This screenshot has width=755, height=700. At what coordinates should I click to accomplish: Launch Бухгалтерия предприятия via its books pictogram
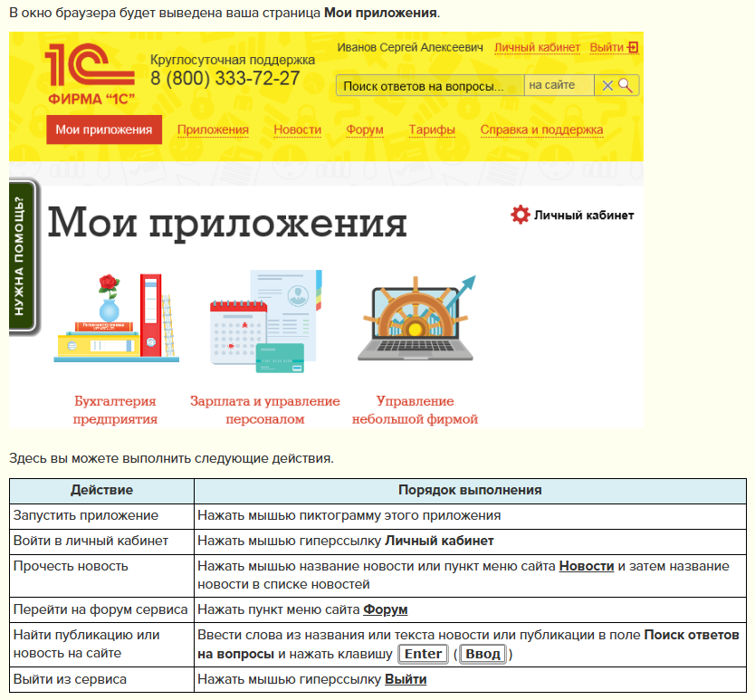tap(116, 318)
